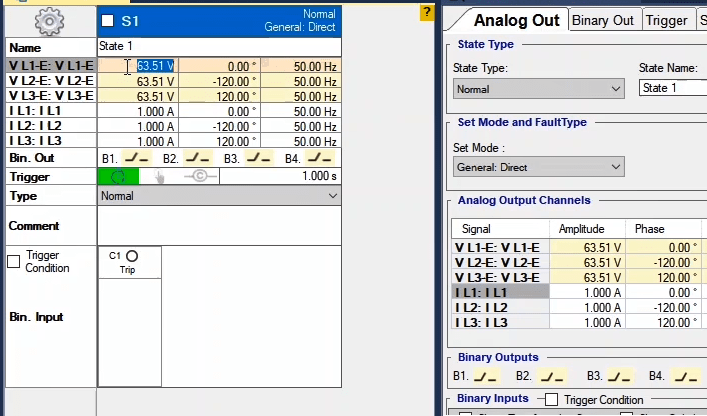The height and width of the screenshot is (416, 707).
Task: Switch to the Trigger tab
Action: coord(666,20)
